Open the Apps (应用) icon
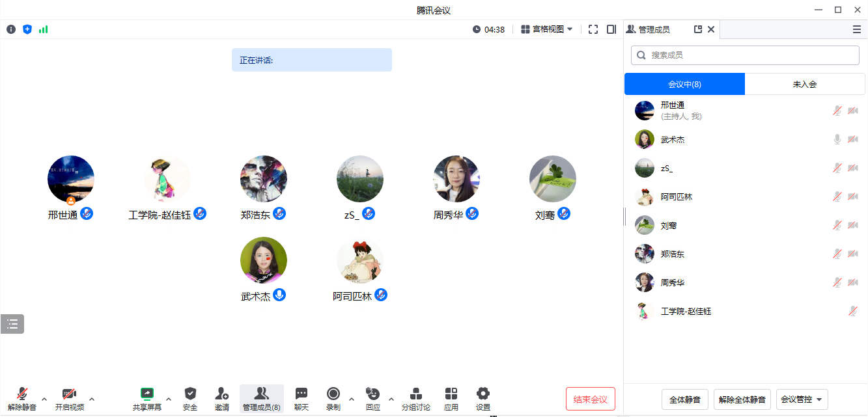This screenshot has height=417, width=868. 451,399
